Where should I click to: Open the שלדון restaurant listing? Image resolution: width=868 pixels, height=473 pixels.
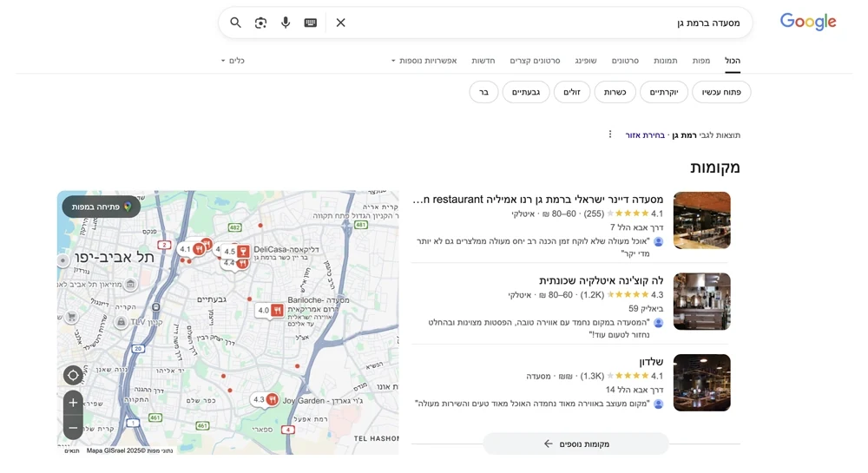point(651,362)
